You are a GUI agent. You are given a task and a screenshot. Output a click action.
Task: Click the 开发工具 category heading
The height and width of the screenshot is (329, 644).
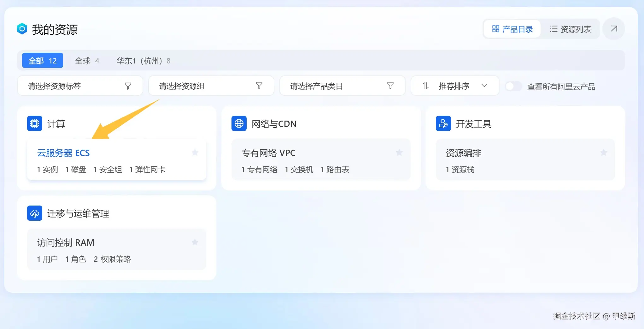(473, 124)
